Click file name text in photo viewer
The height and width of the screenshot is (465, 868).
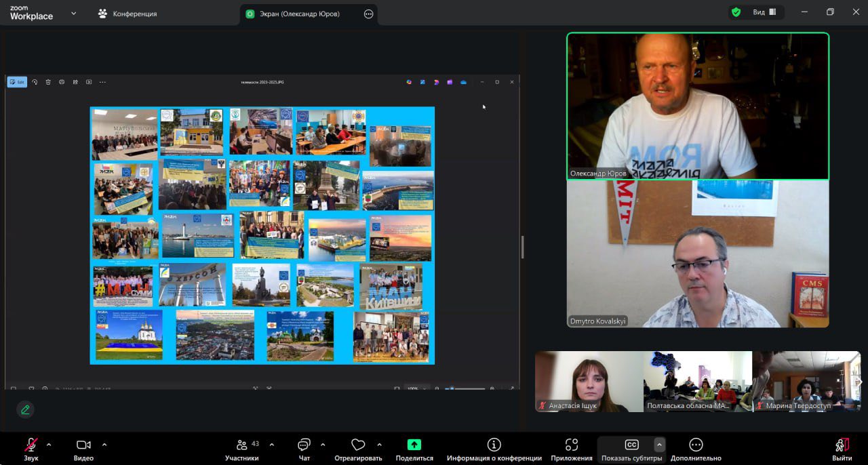(x=262, y=82)
